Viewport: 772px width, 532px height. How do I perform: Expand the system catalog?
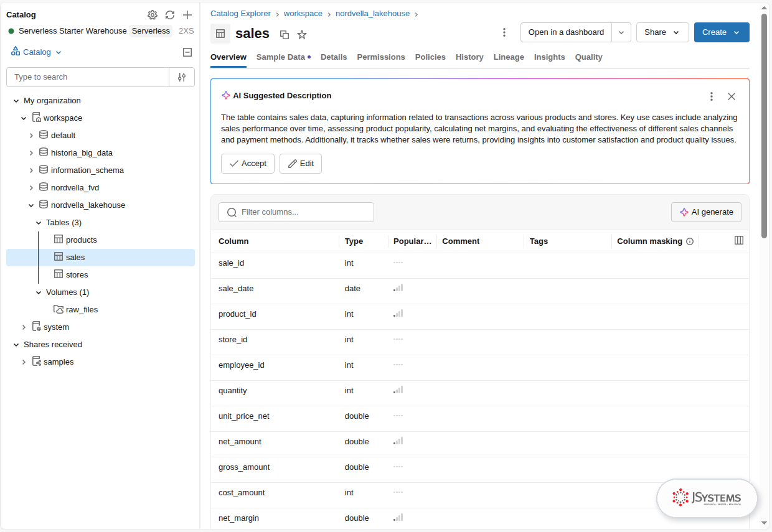tap(24, 327)
